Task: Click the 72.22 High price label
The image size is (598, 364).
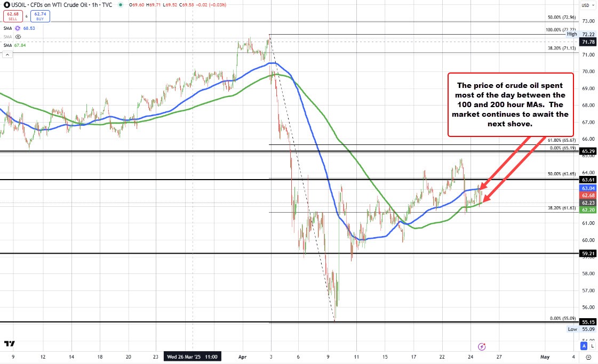Action: pos(588,34)
